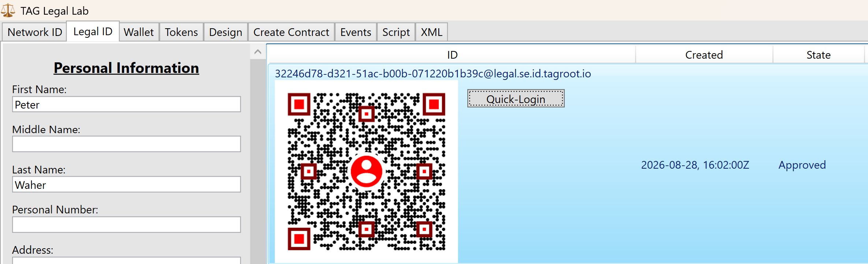
Task: Click the scroll-up arrow of the form panel
Action: (x=258, y=52)
